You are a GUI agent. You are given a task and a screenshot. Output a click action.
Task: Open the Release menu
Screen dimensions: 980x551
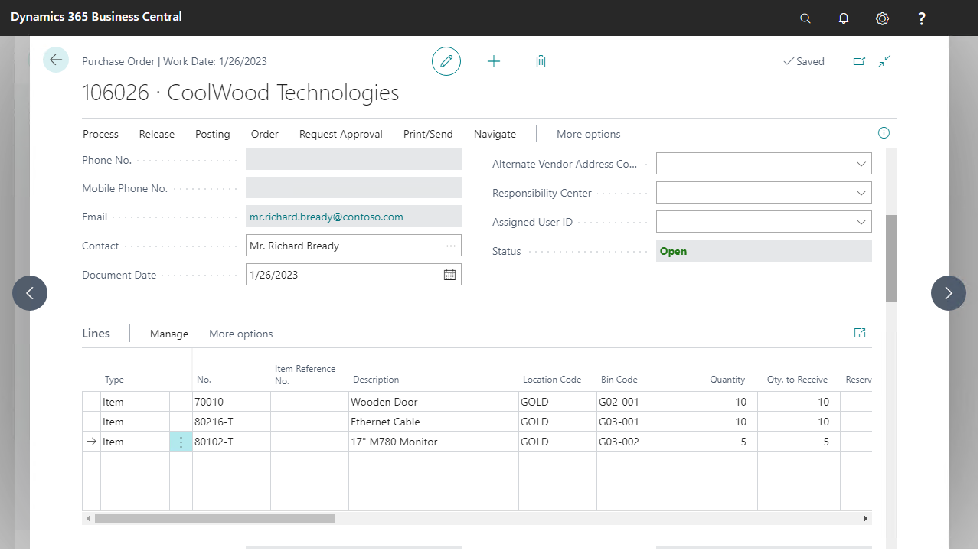[157, 134]
